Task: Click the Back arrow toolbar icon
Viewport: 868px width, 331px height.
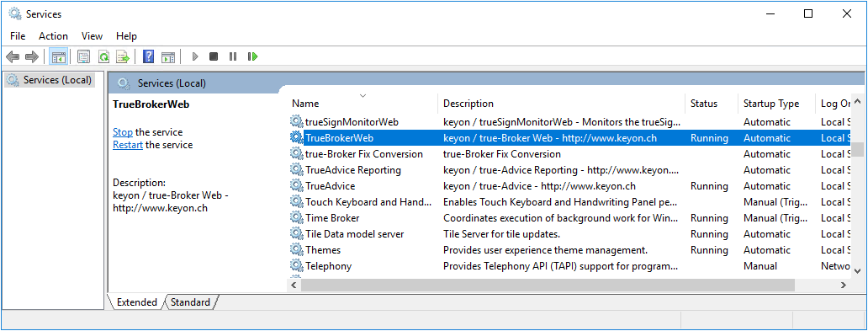Action: (13, 56)
